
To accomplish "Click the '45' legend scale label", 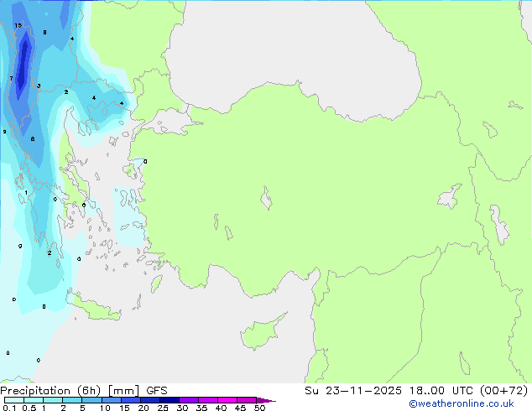I will pos(240,408).
